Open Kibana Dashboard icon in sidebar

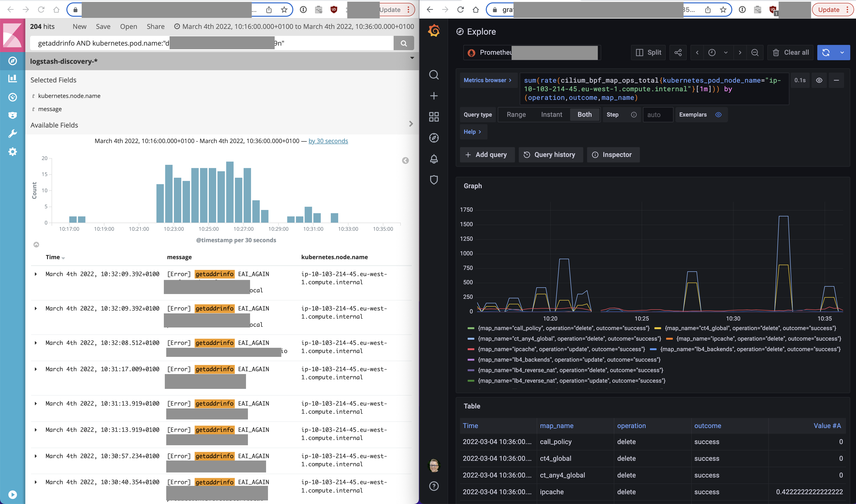coord(13,97)
